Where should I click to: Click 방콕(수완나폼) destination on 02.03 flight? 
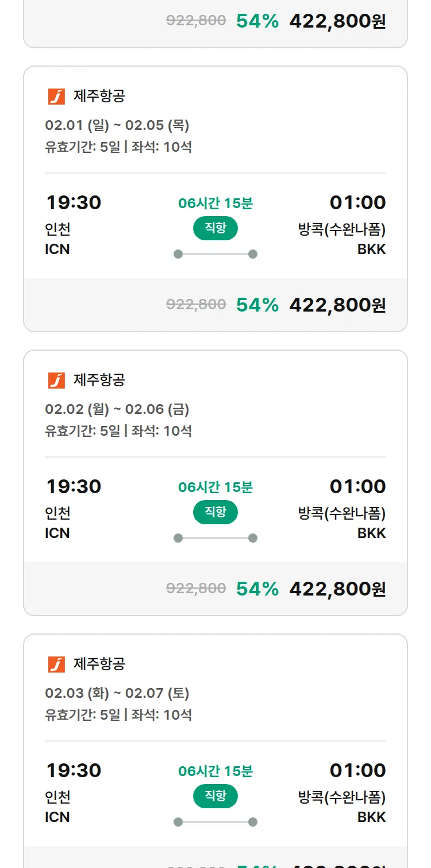click(342, 797)
